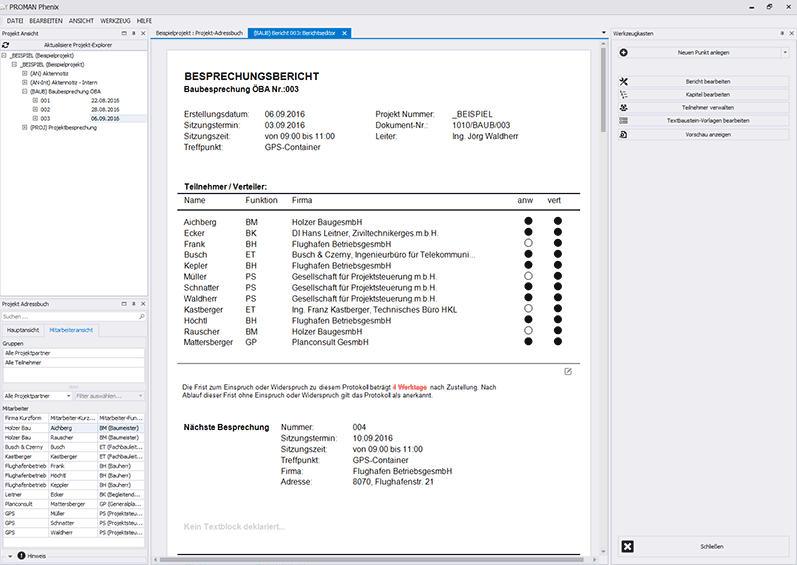This screenshot has width=797, height=565.
Task: Float the Projekt Ansicht panel window
Action: (124, 34)
